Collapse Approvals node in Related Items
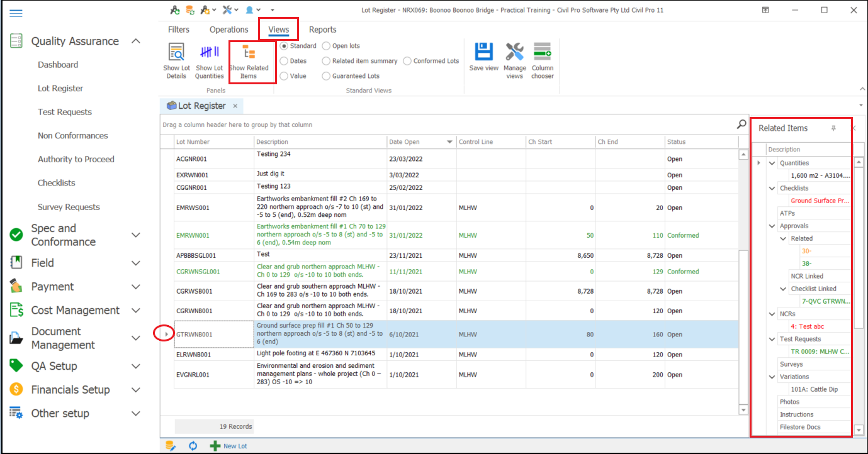 (x=772, y=226)
